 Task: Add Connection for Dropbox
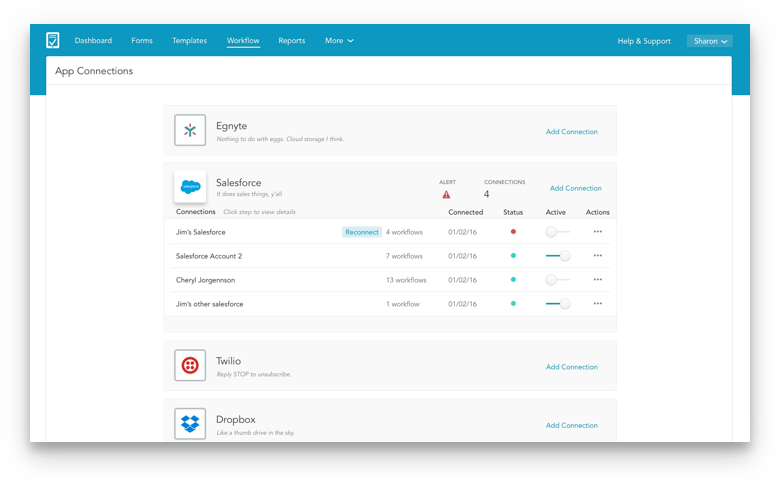pyautogui.click(x=572, y=425)
